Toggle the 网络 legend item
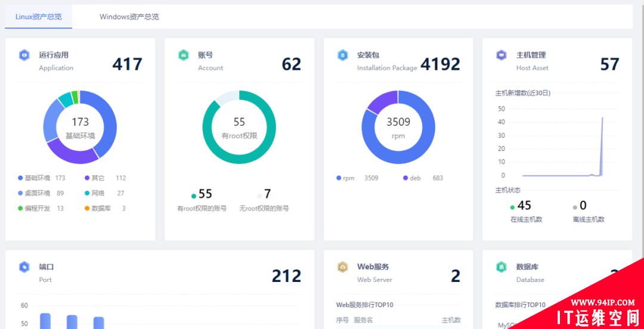 104,193
